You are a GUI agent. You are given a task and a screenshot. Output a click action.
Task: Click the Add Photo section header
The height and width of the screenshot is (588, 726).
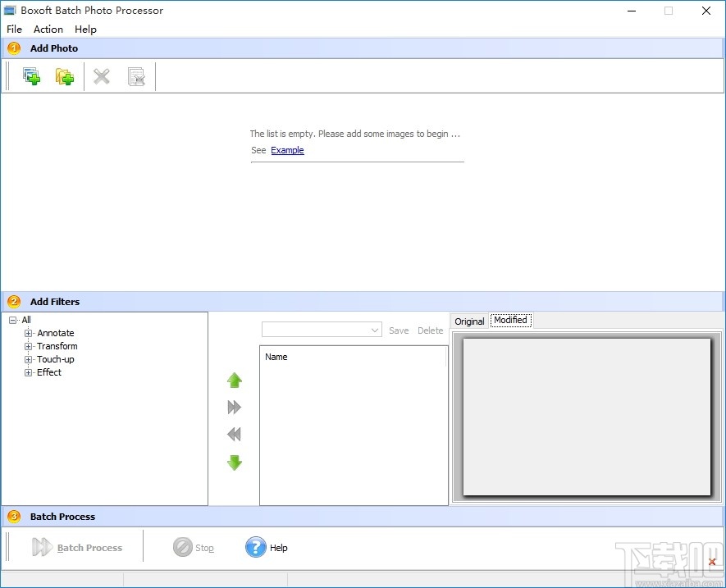pos(362,48)
